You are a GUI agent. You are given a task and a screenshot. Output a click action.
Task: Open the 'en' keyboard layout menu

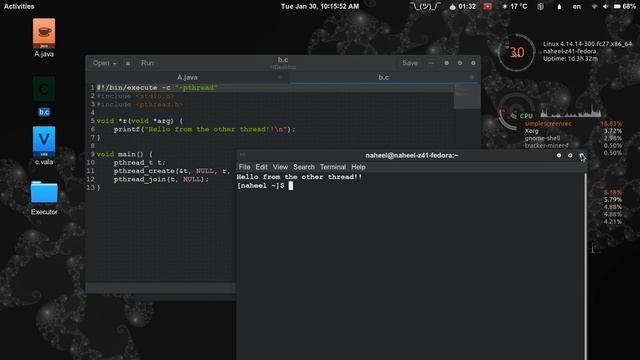(x=576, y=6)
